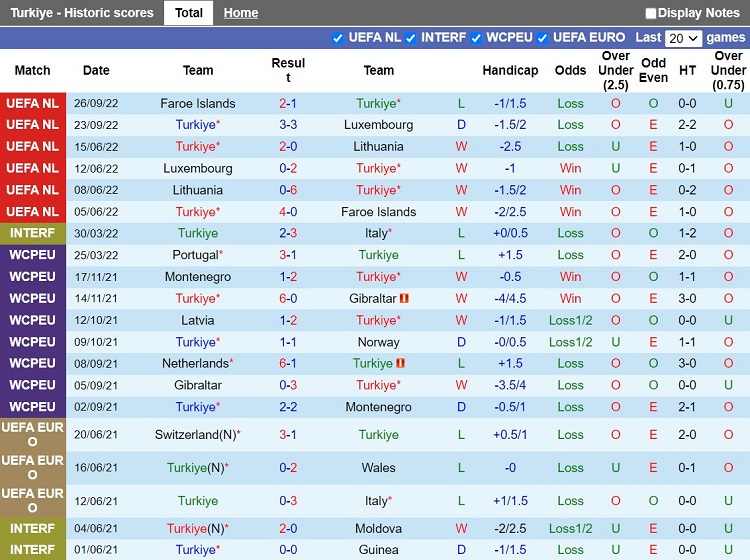The width and height of the screenshot is (750, 560).
Task: Uncheck the INTERF filter checkbox
Action: tap(410, 38)
